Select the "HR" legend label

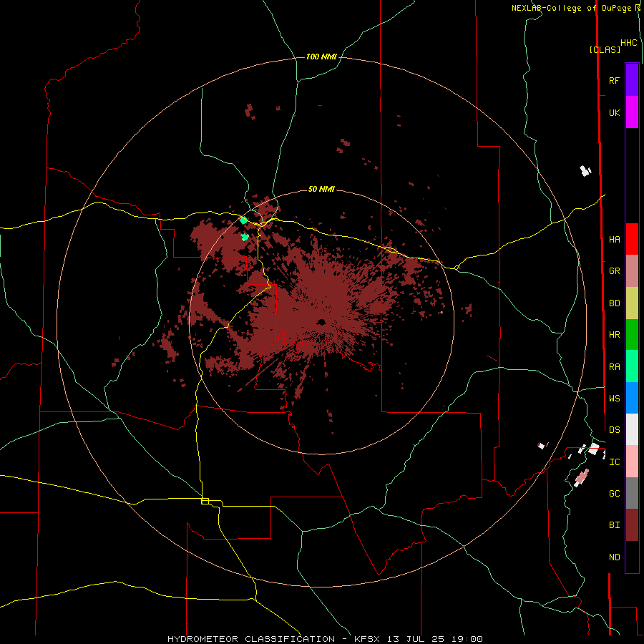click(x=614, y=335)
